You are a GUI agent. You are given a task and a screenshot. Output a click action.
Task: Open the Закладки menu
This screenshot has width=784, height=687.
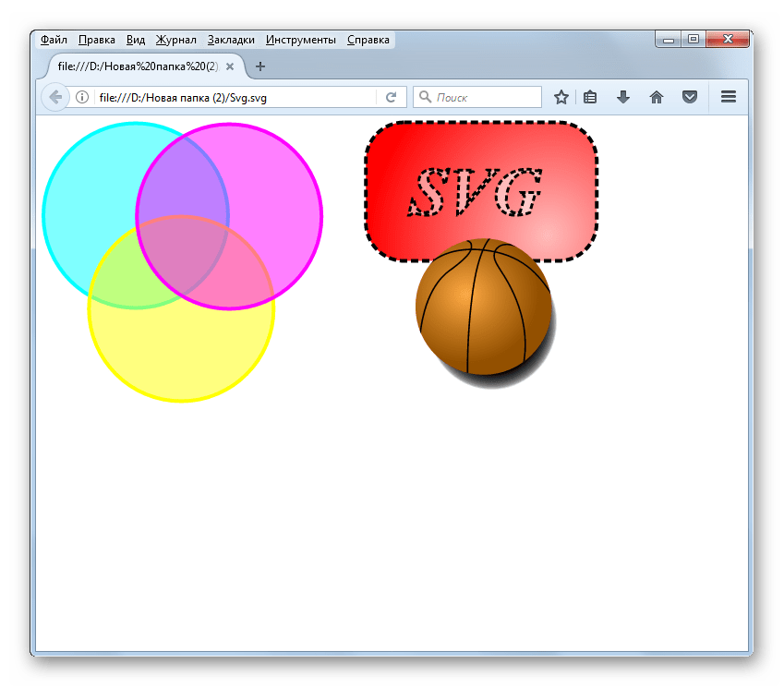point(231,40)
